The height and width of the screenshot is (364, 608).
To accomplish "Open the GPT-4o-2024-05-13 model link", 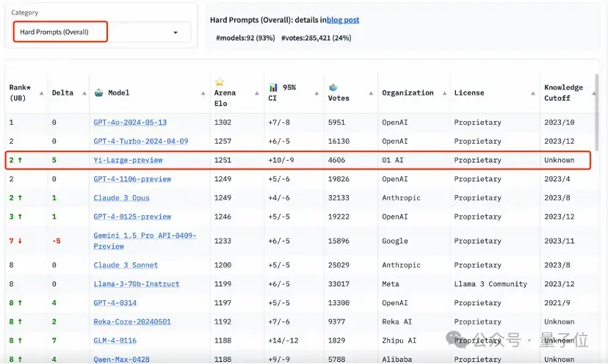I will click(x=130, y=123).
